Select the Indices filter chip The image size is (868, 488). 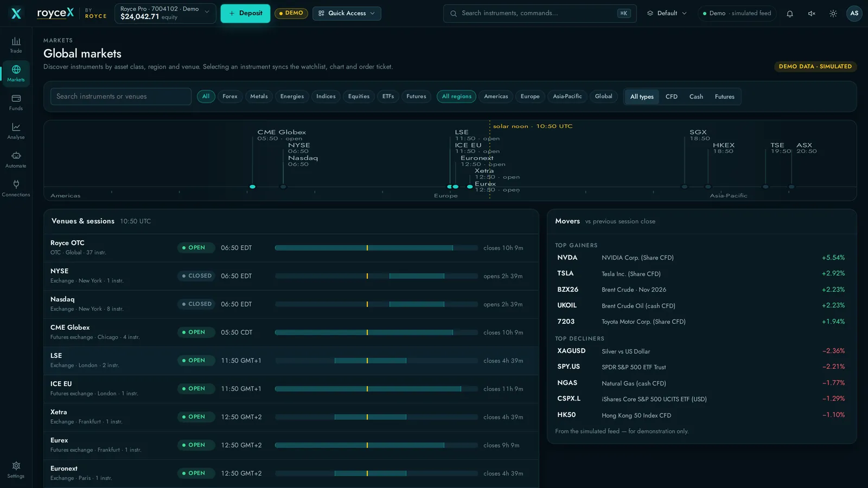click(326, 97)
